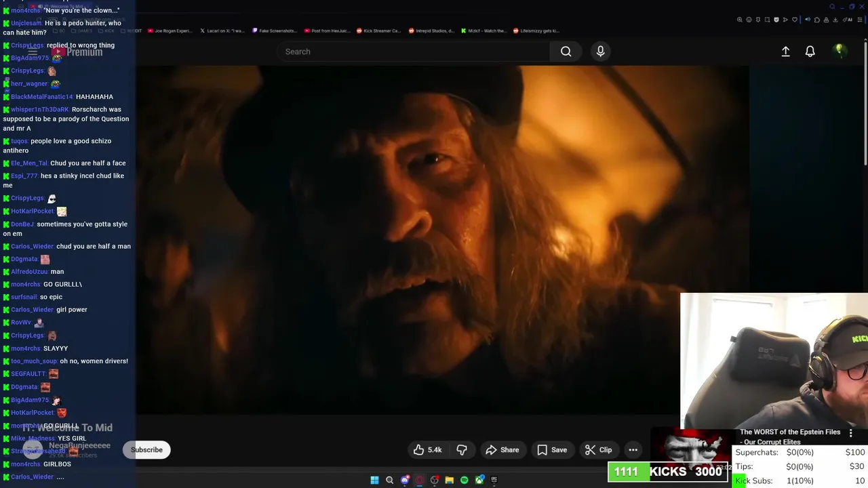
Task: Open the upload/create video icon
Action: [785, 52]
